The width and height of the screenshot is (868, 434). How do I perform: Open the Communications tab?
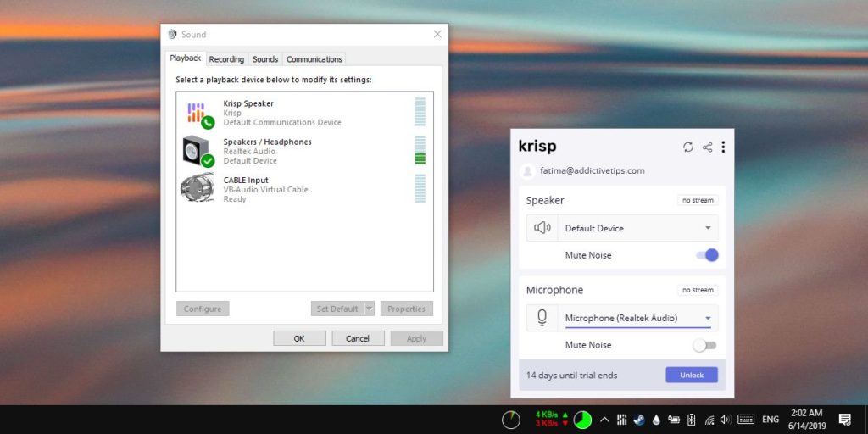coord(314,59)
